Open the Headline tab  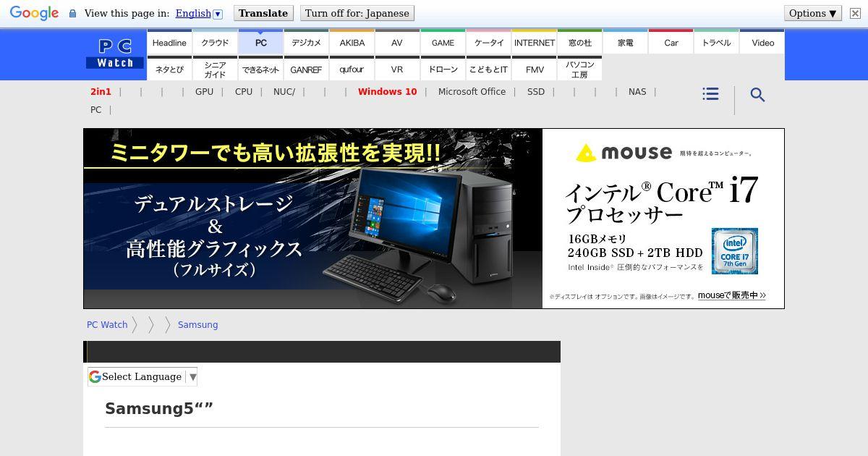[x=169, y=43]
